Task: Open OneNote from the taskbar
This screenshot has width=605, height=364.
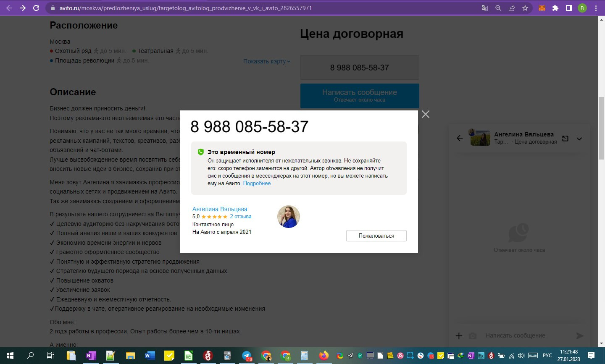Action: point(91,356)
